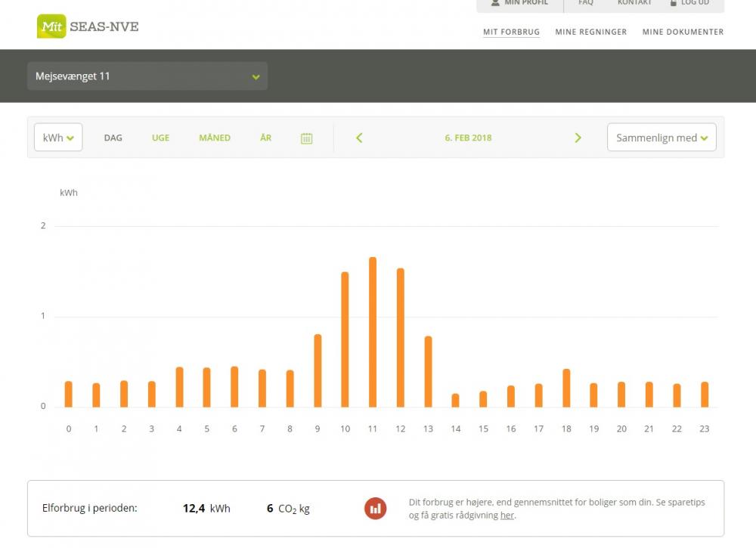Go to previous day with left arrow
The width and height of the screenshot is (756, 548).
pyautogui.click(x=359, y=138)
